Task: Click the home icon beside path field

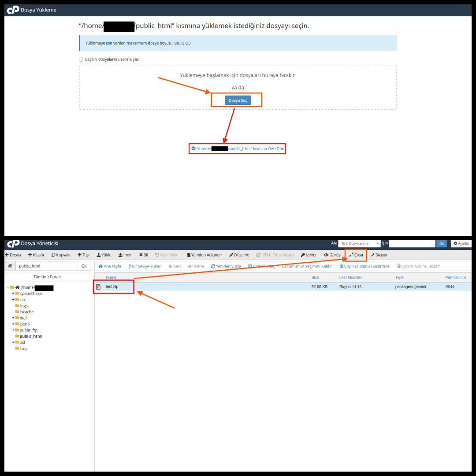Action: pos(10,266)
